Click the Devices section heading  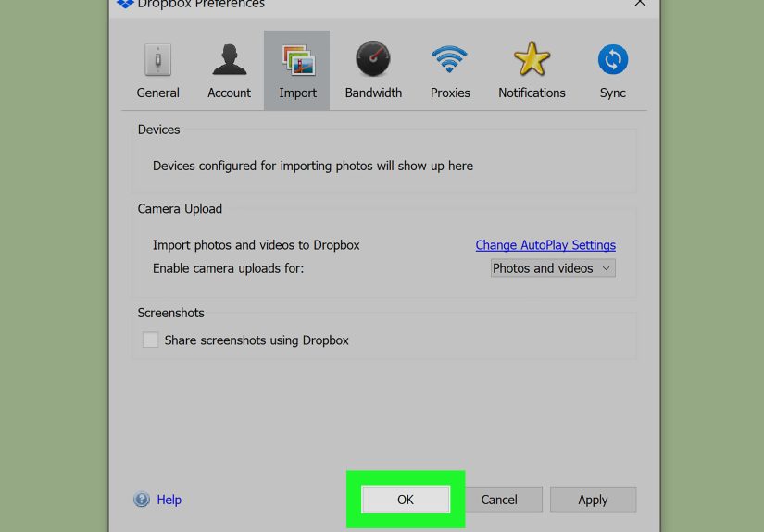[159, 130]
